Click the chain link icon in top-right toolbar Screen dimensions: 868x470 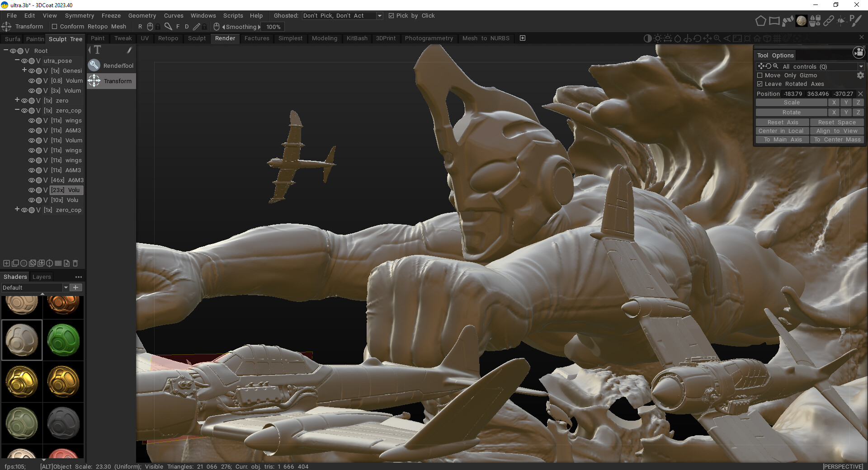[x=828, y=21]
